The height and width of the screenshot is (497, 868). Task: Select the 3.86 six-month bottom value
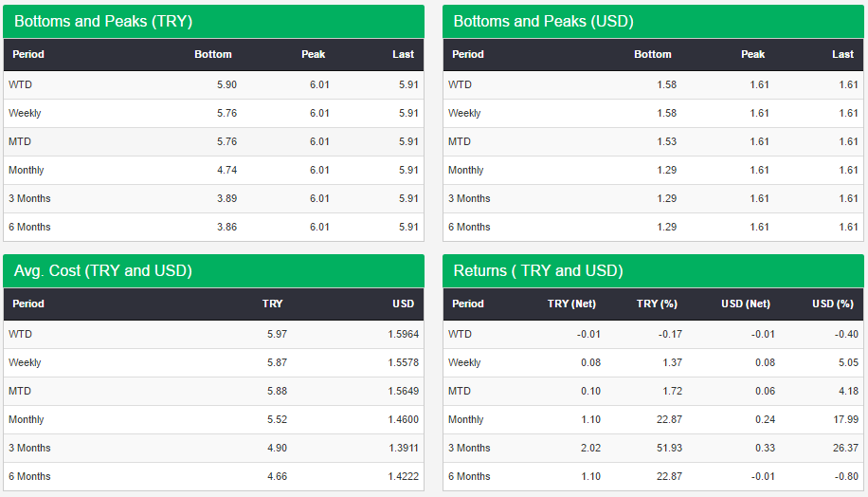click(x=227, y=227)
